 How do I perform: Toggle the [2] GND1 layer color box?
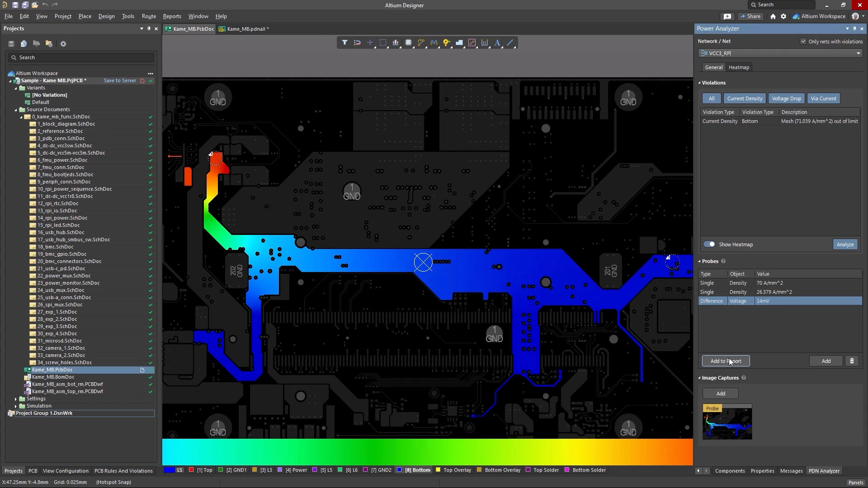(x=221, y=470)
